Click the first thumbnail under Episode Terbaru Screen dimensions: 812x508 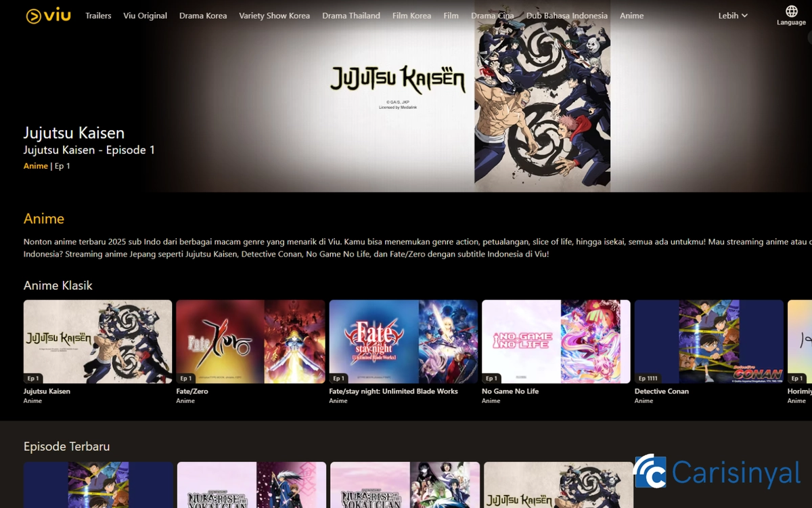coord(97,484)
